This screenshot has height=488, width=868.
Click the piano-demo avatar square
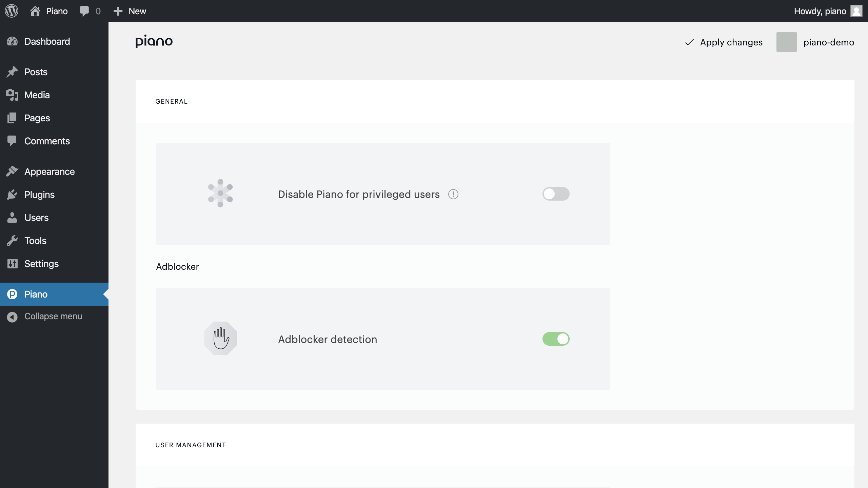[786, 42]
